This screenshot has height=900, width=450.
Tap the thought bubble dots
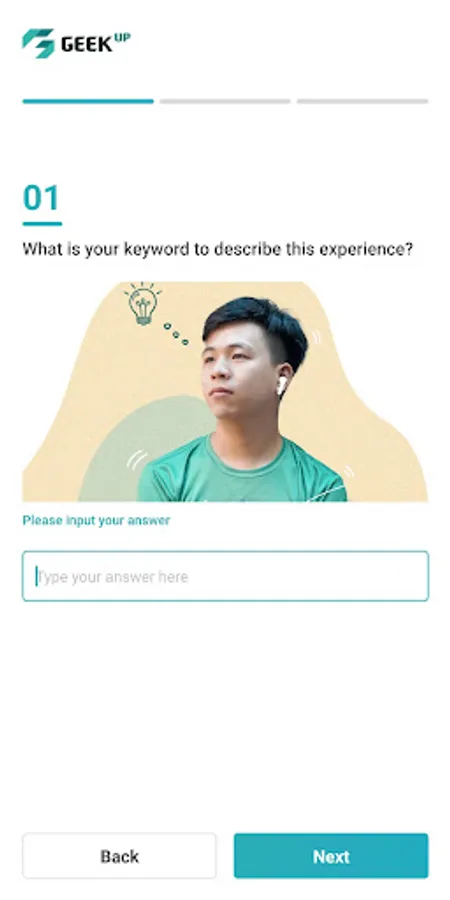point(176,333)
